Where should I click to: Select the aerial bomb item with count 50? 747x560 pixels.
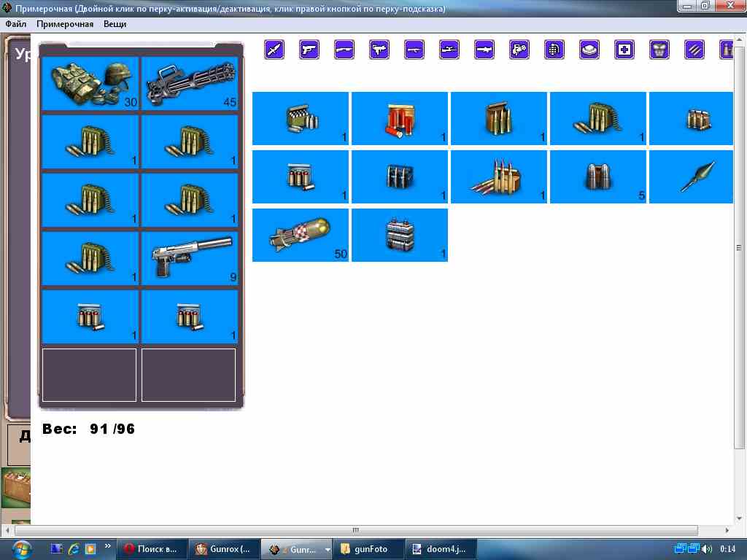[x=300, y=235]
